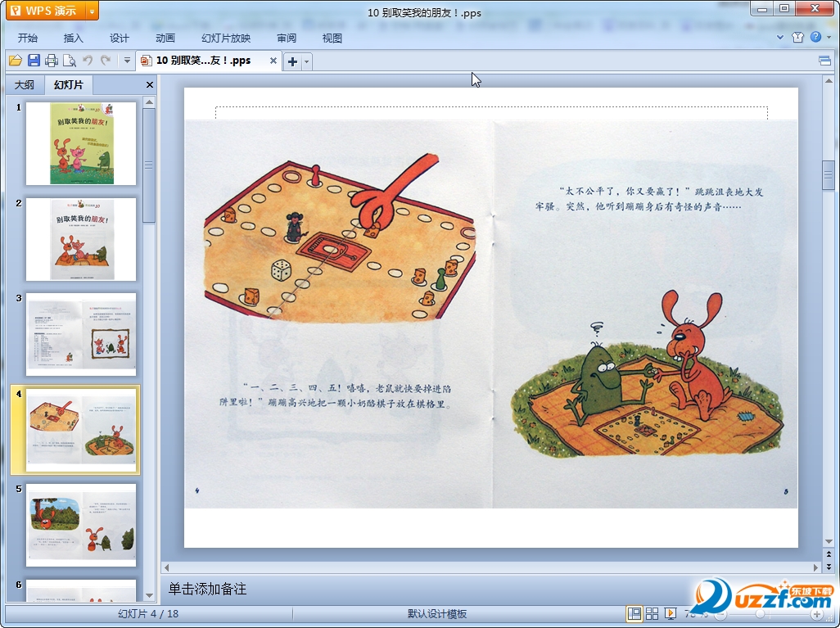The image size is (840, 628).
Task: Open the 视图 ribbon tab
Action: [x=332, y=38]
